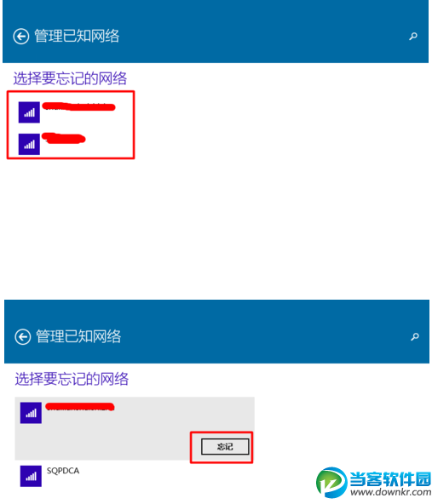Click the green-blue 当客软件园 logo icon
This screenshot has height=504, width=432.
(331, 482)
